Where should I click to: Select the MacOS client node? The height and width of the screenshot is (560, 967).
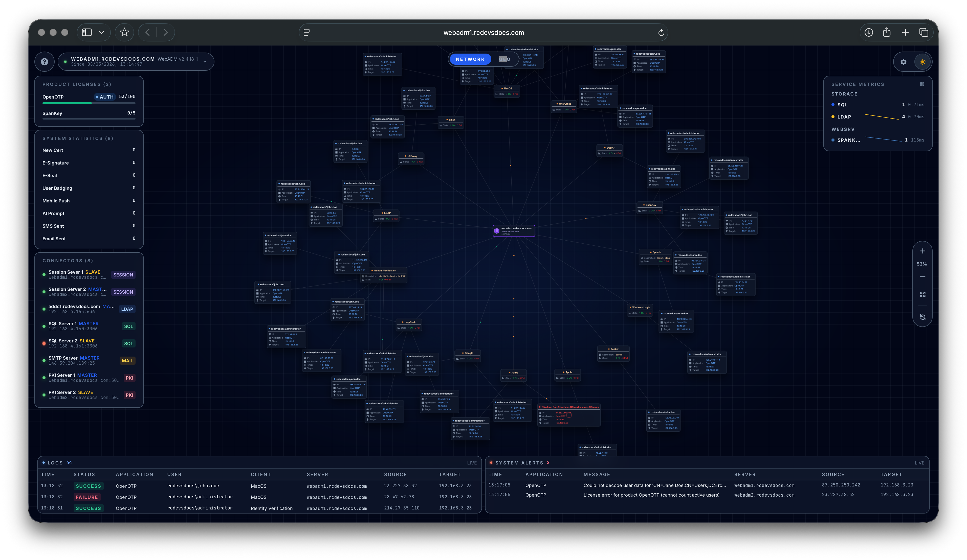point(507,91)
